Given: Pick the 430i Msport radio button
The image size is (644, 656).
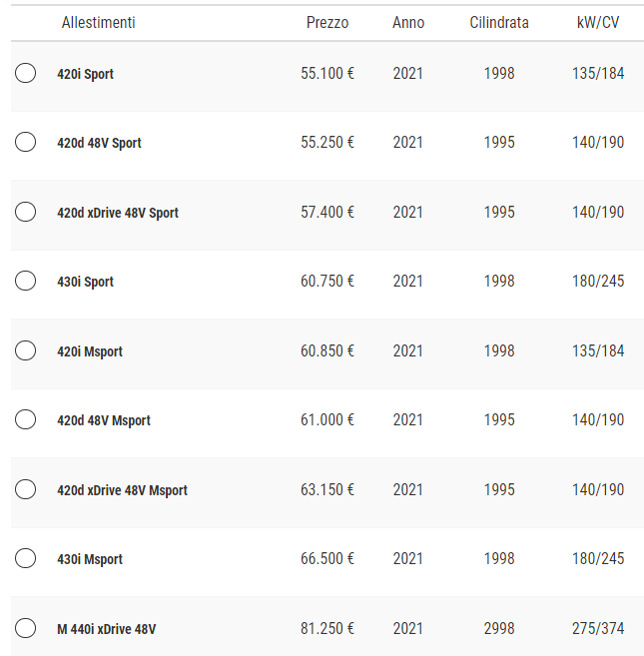Looking at the screenshot, I should (26, 558).
